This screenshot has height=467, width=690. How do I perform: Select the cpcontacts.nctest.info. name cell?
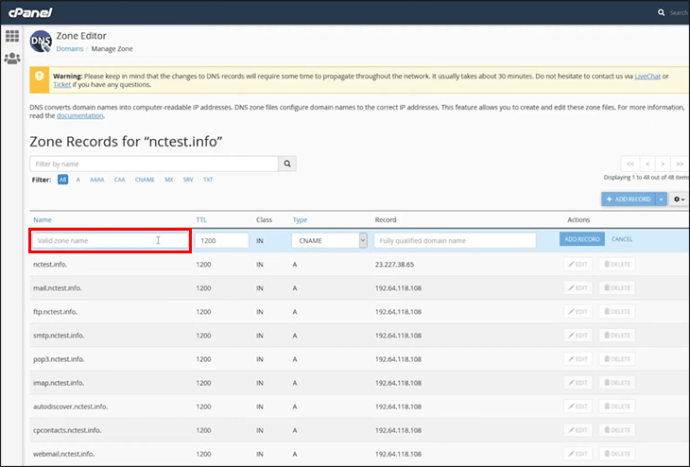[67, 430]
